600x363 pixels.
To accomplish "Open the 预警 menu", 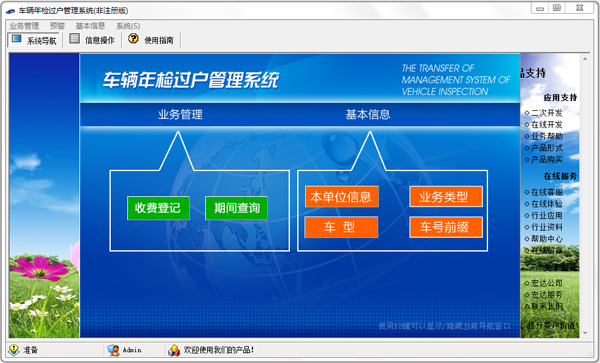I will [57, 26].
